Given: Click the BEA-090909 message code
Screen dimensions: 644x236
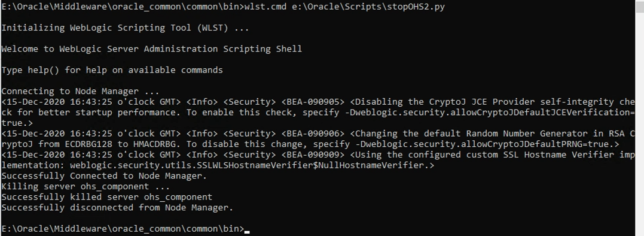Looking at the screenshot, I should coord(313,155).
